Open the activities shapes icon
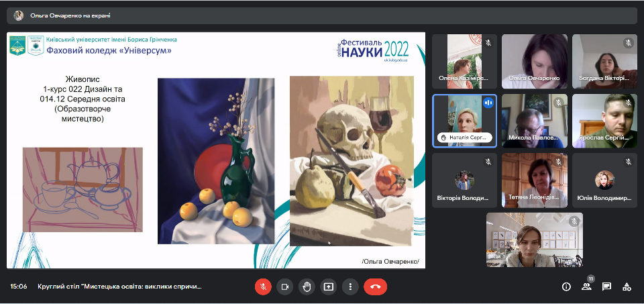The width and height of the screenshot is (644, 304). 627,287
